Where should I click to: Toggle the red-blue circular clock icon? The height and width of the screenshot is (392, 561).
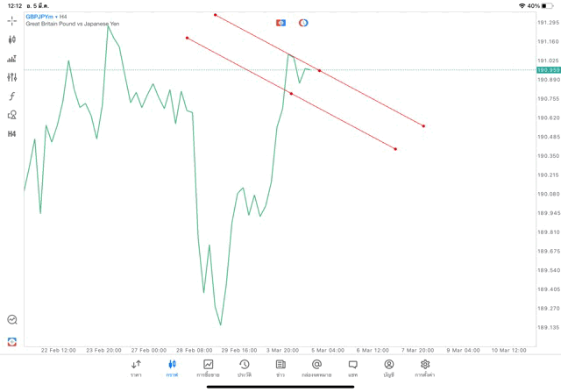coord(303,23)
